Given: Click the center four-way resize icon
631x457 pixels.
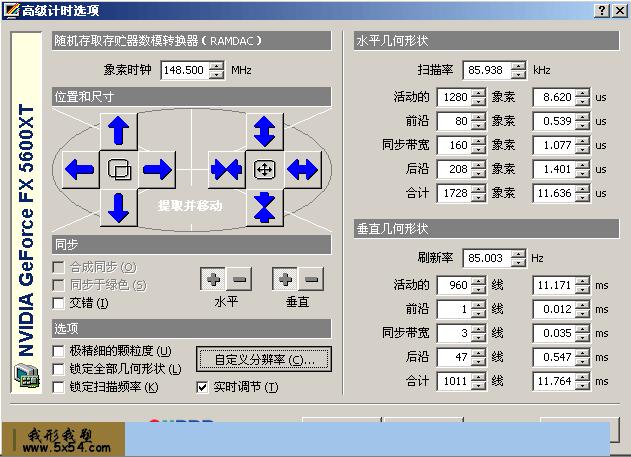Looking at the screenshot, I should (x=264, y=169).
